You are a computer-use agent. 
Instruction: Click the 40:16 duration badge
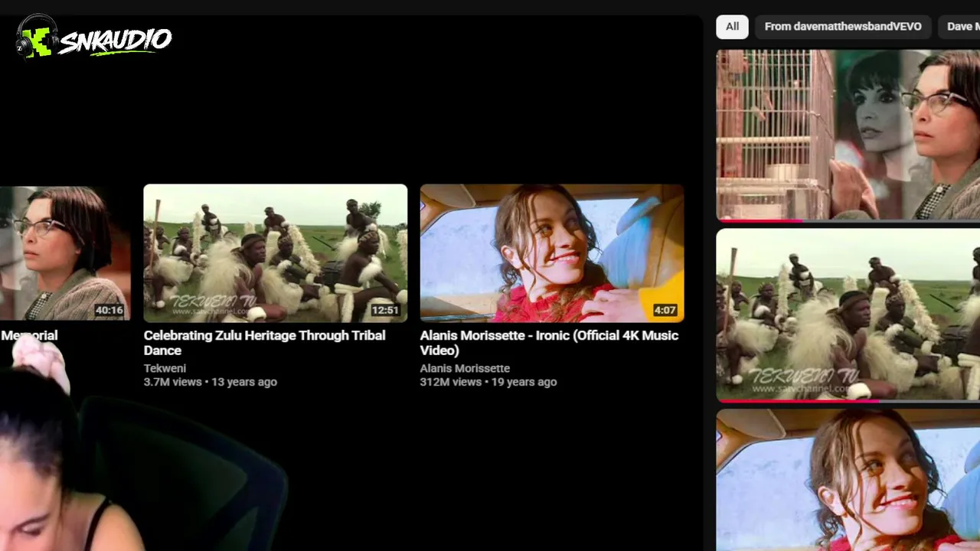click(x=109, y=310)
